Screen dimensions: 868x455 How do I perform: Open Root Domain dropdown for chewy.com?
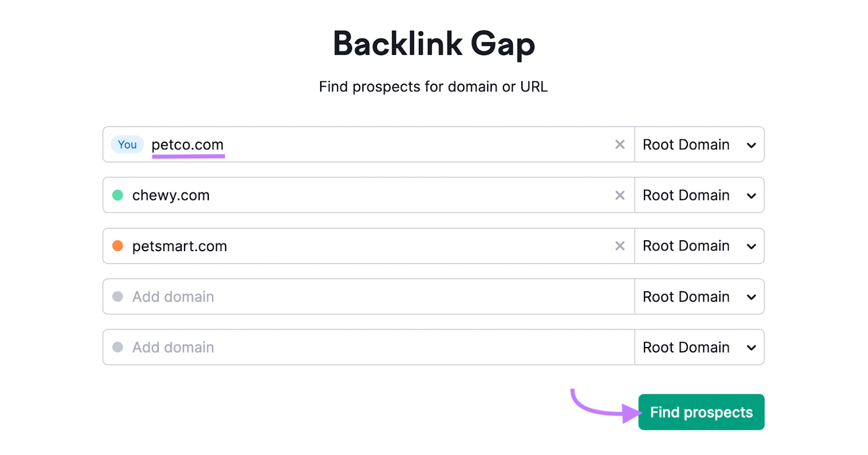(699, 195)
